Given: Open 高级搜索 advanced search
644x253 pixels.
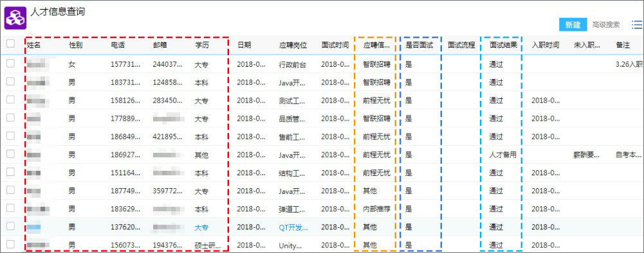Looking at the screenshot, I should tap(606, 25).
